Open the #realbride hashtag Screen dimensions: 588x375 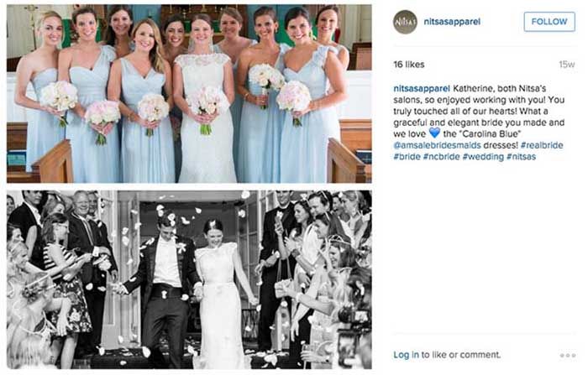pyautogui.click(x=542, y=145)
